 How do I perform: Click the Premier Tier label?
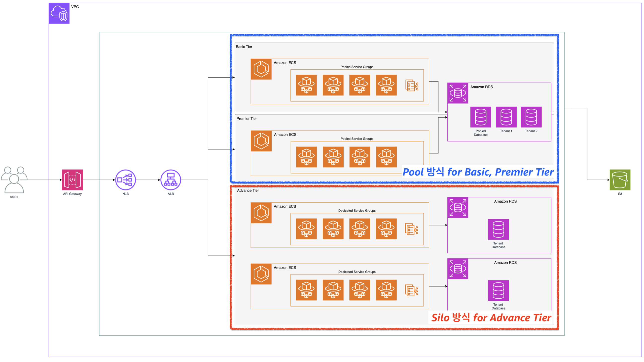pyautogui.click(x=247, y=119)
